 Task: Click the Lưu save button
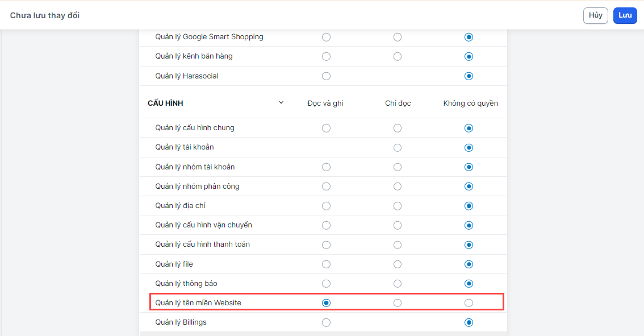coord(625,15)
